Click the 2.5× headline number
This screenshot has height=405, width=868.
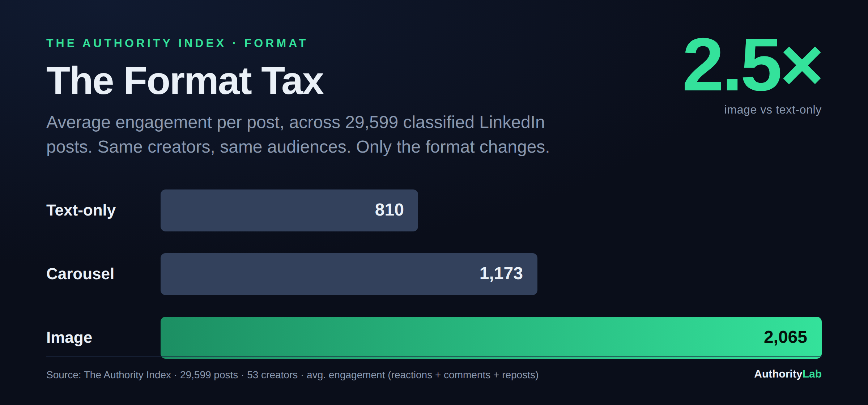(x=752, y=64)
